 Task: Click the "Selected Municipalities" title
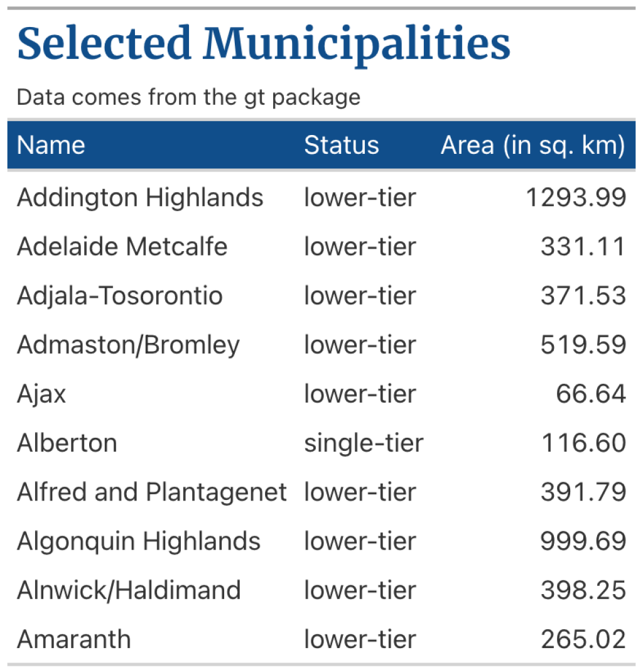tap(264, 44)
